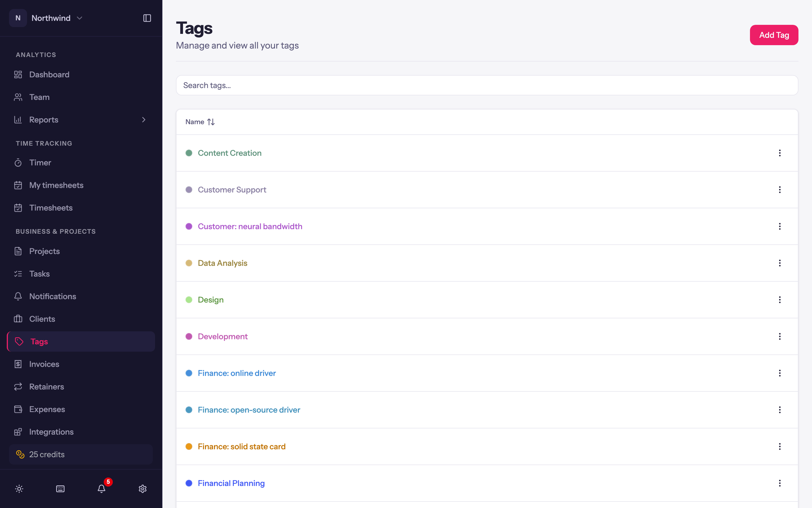Open options menu for Development tag
This screenshot has height=508, width=812.
[x=780, y=336]
